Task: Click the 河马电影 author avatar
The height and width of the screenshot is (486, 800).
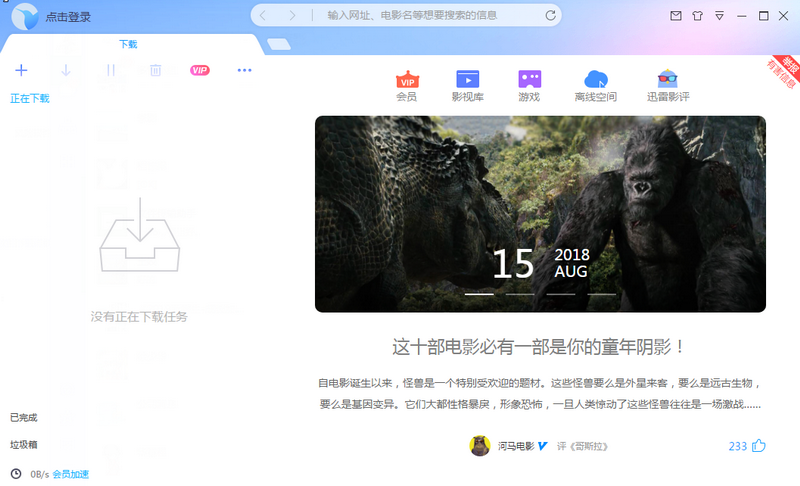Action: pos(480,446)
